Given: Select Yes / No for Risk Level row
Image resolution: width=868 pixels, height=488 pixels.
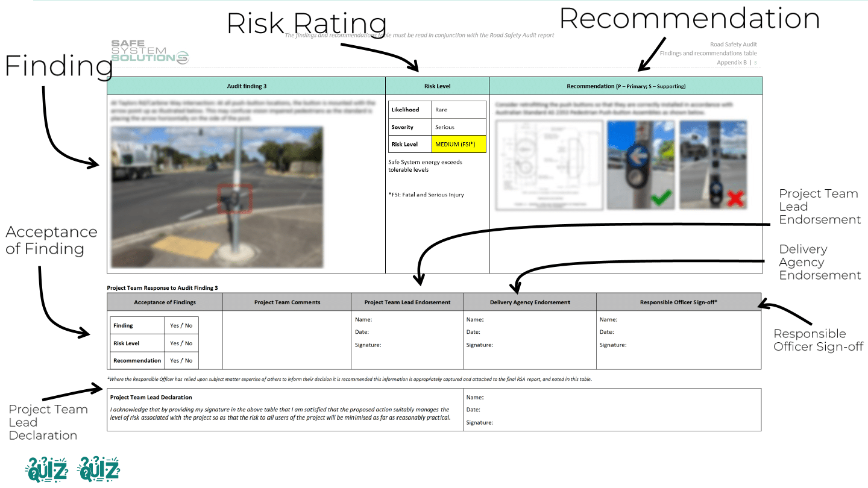Looking at the screenshot, I should [x=181, y=343].
